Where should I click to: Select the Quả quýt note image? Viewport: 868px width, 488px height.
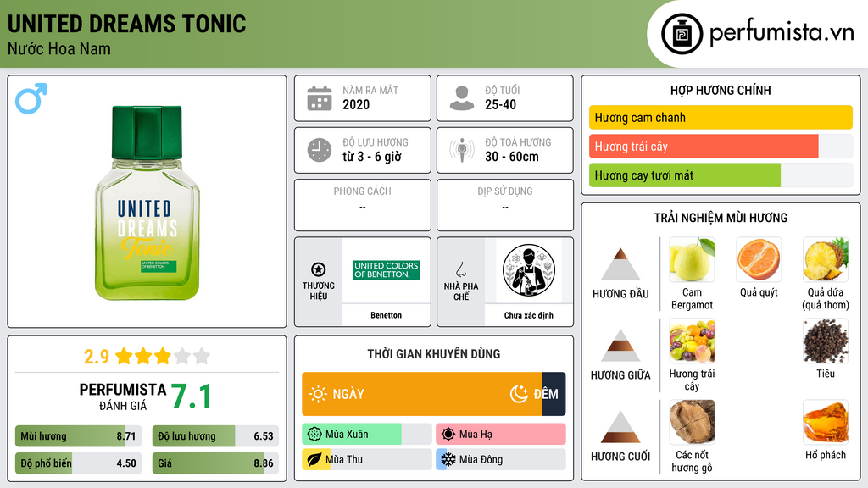pos(759,259)
